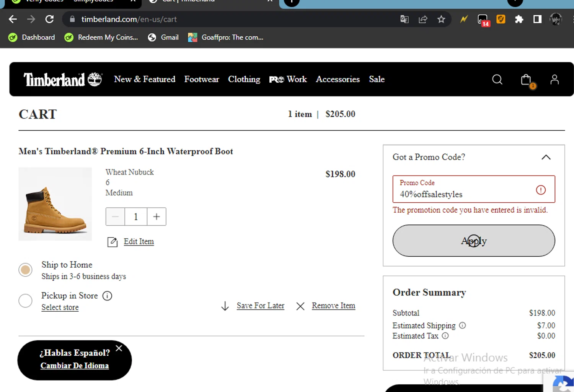Toggle the browser side panel icon
This screenshot has width=574, height=392.
click(x=537, y=19)
